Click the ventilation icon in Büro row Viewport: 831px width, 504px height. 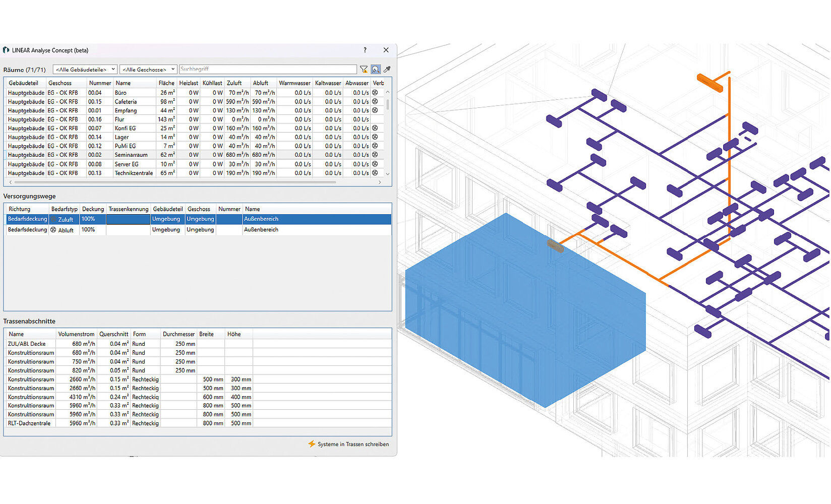pyautogui.click(x=375, y=93)
